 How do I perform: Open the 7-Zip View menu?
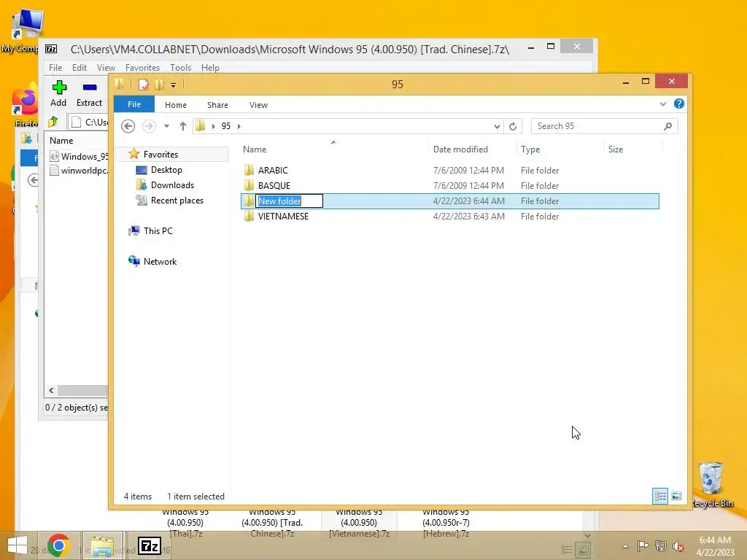tap(106, 68)
